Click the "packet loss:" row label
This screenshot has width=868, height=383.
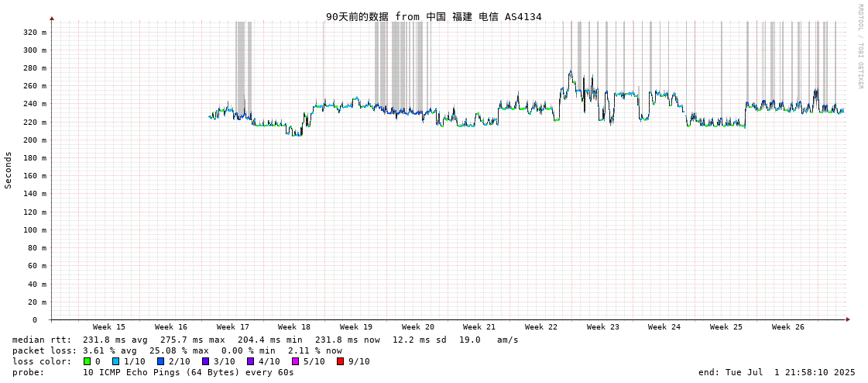tap(44, 351)
